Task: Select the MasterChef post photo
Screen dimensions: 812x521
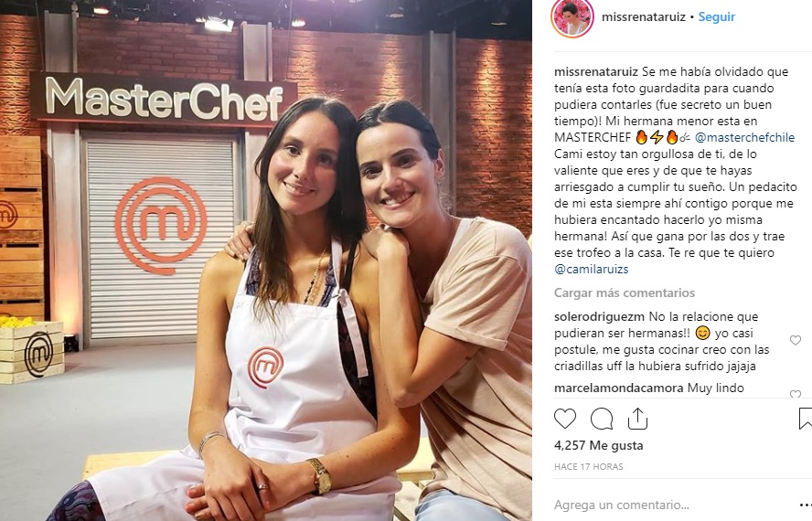Action: [266, 260]
